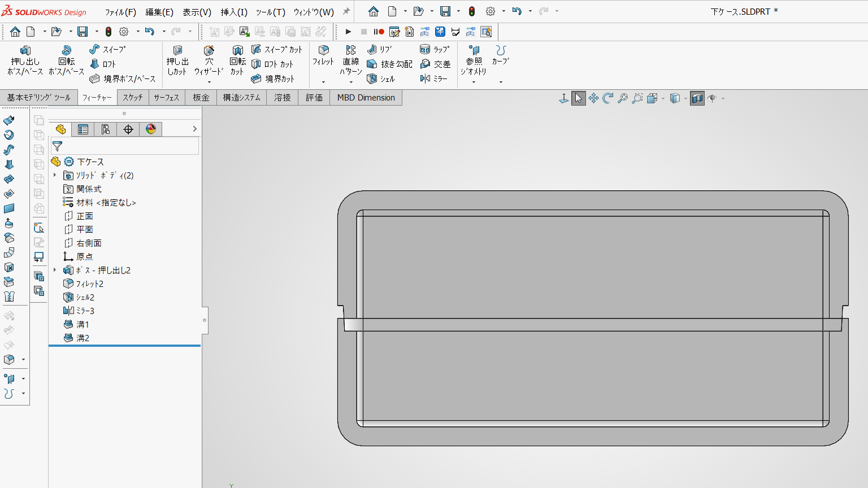The height and width of the screenshot is (488, 868).
Task: Open the FeatureManager design tree tab
Action: click(60, 129)
